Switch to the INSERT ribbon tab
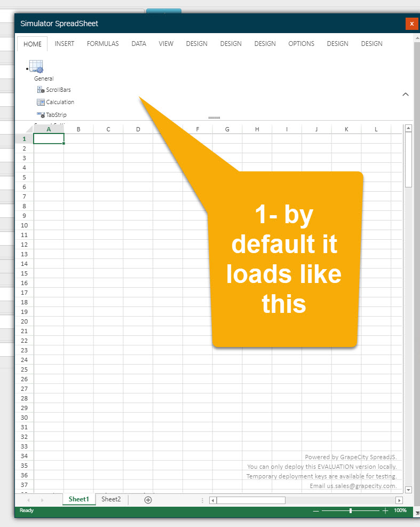The height and width of the screenshot is (527, 420). coord(65,44)
